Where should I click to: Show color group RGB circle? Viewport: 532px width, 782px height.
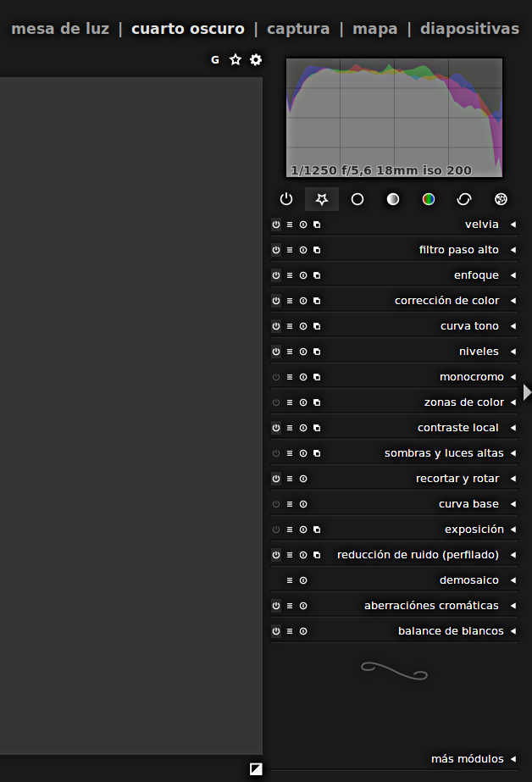point(429,199)
